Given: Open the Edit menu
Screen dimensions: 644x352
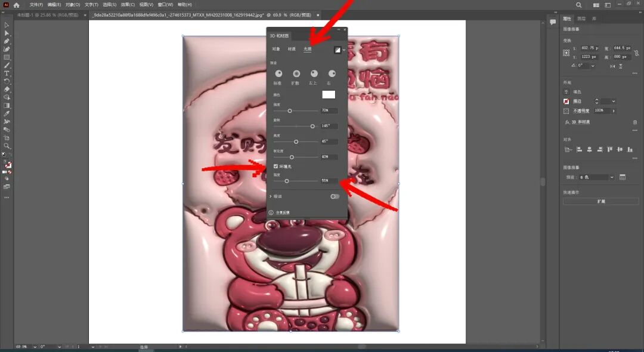Looking at the screenshot, I should click(54, 5).
